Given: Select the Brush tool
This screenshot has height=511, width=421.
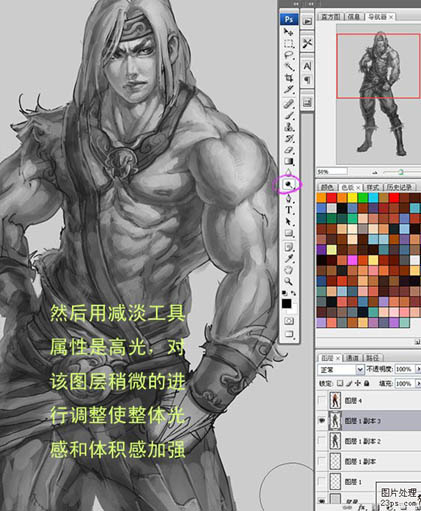Looking at the screenshot, I should point(289,116).
